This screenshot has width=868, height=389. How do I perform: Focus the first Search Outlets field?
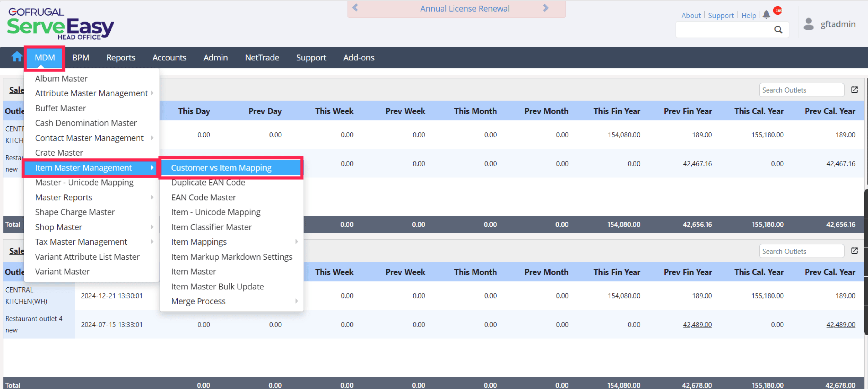point(801,90)
